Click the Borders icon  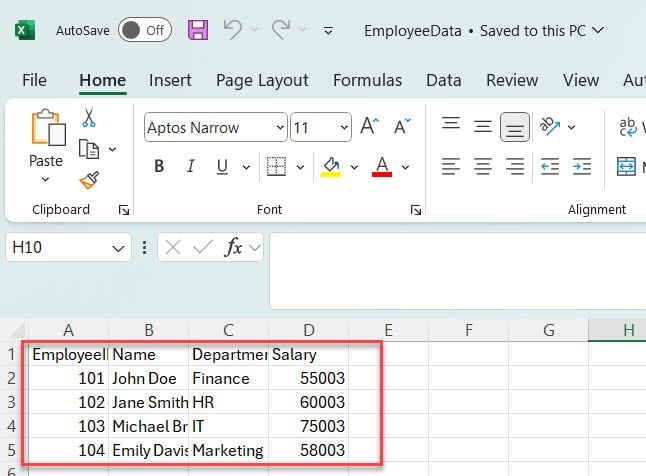(276, 166)
